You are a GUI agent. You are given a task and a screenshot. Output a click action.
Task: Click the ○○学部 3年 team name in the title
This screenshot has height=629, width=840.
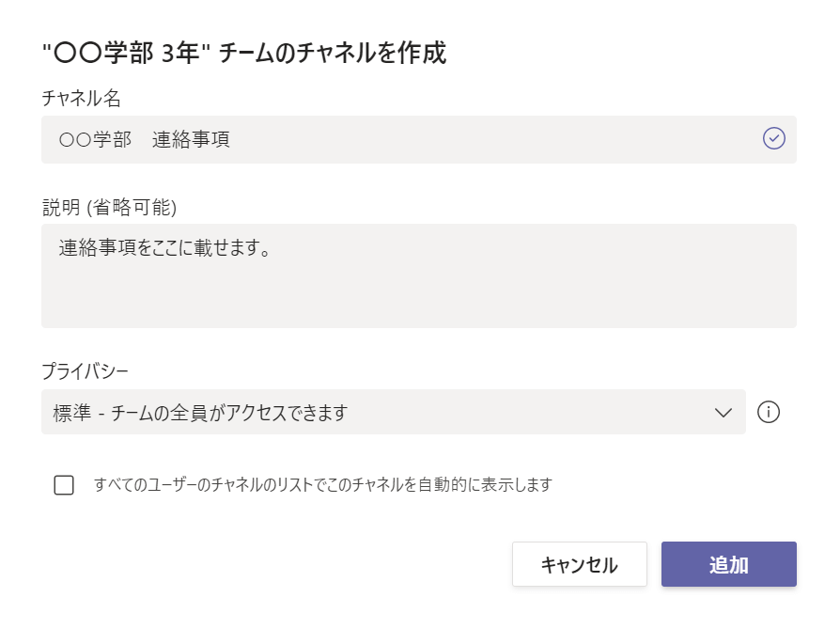(x=127, y=53)
